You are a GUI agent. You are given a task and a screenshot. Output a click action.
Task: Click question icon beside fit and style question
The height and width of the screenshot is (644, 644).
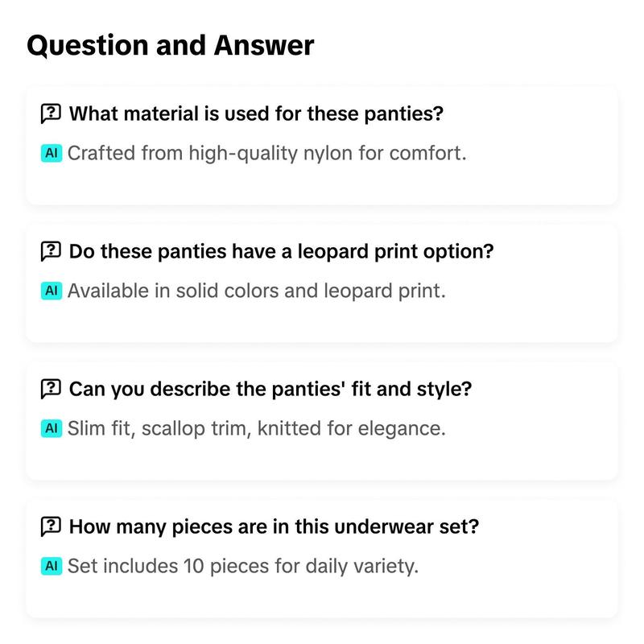point(51,389)
